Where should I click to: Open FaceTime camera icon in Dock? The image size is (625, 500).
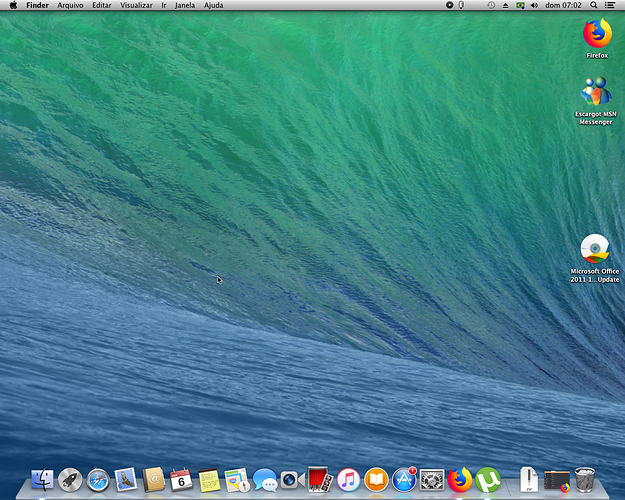point(293,480)
